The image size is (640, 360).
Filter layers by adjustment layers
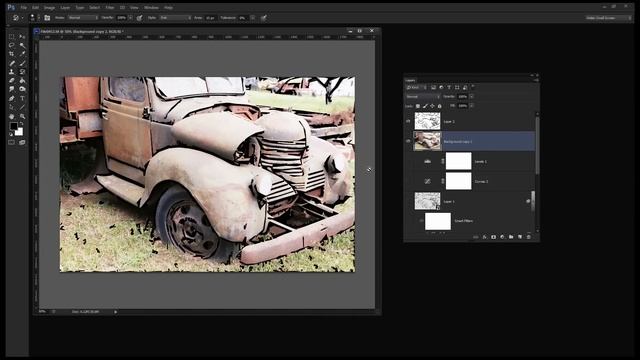pos(441,87)
